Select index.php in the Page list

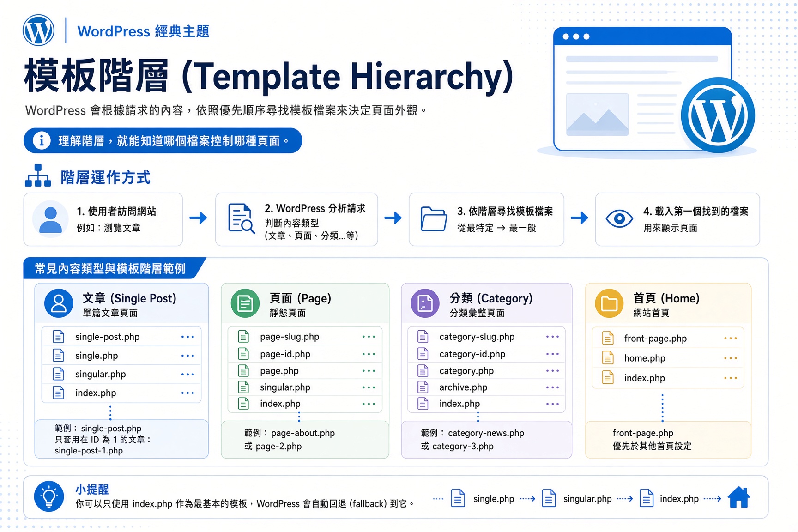[x=280, y=404]
